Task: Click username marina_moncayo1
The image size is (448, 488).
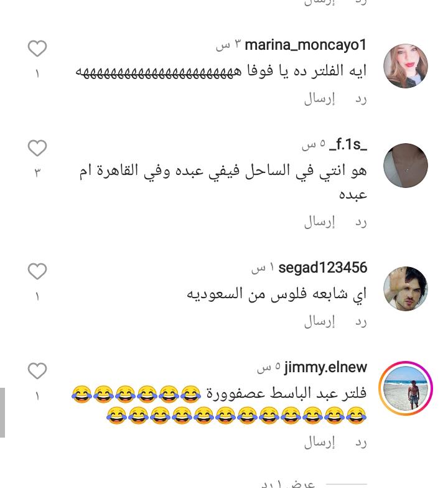Action: pos(306,45)
